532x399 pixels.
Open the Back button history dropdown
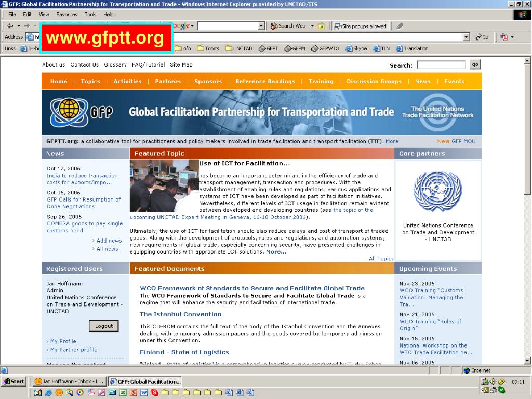point(18,26)
